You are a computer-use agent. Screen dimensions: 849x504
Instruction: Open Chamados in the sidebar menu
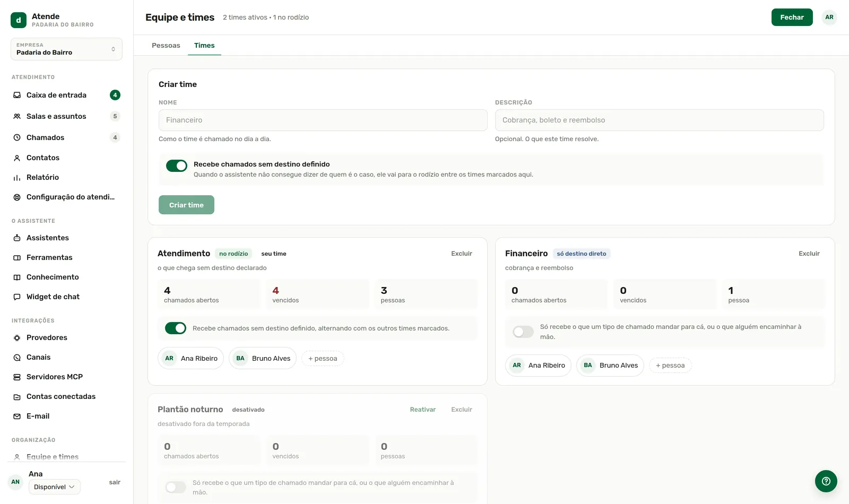coord(66,137)
